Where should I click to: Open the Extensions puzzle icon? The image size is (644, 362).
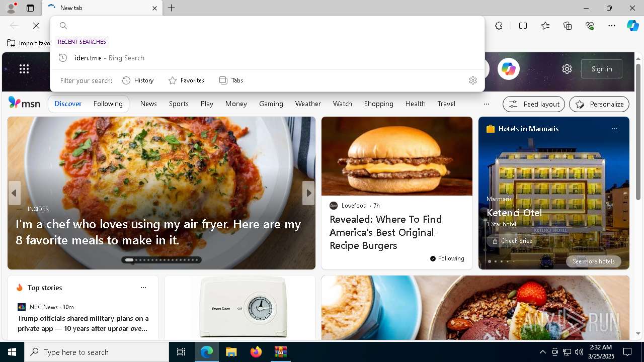499,26
